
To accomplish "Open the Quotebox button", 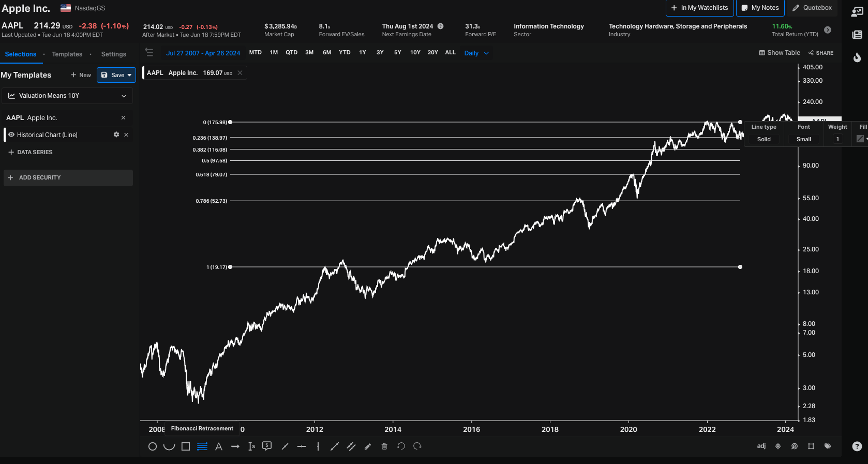I will 812,8.
